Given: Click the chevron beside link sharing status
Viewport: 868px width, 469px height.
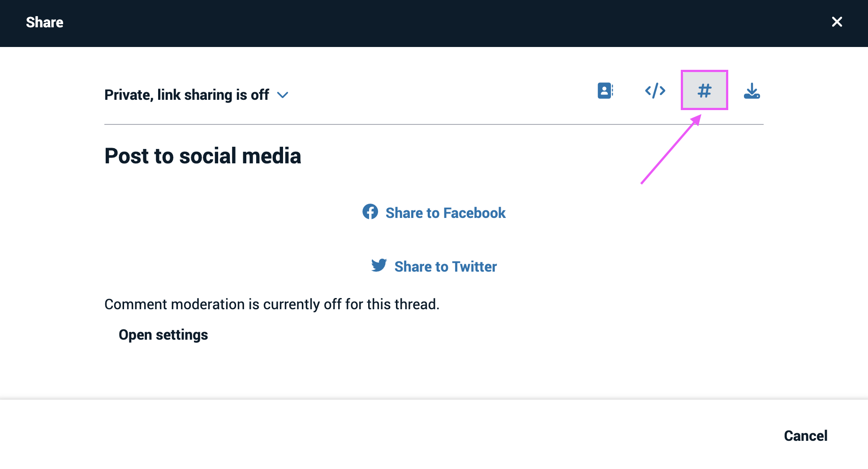Looking at the screenshot, I should coord(283,95).
